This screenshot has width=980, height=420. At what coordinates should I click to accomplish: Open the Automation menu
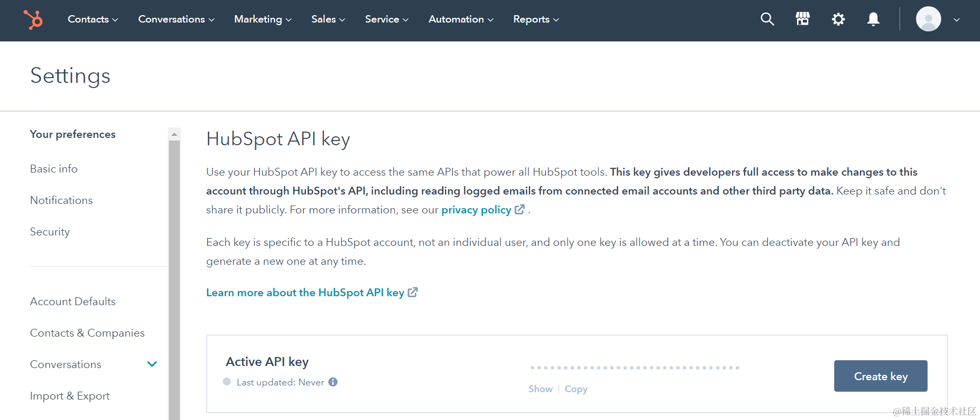pyautogui.click(x=461, y=19)
